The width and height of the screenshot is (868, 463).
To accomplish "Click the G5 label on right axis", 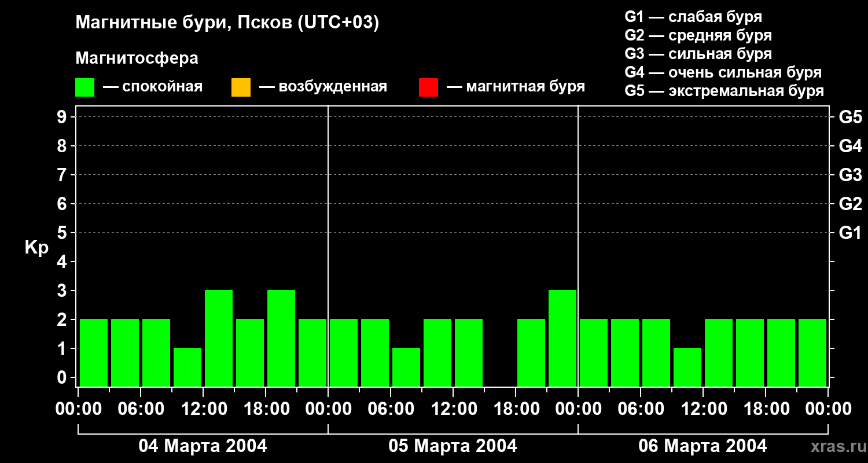I will (850, 117).
